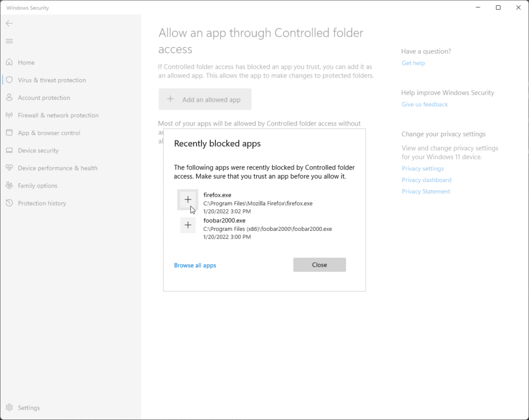The height and width of the screenshot is (420, 529).
Task: Select the Virus & threat protection shield icon
Action: 10,80
